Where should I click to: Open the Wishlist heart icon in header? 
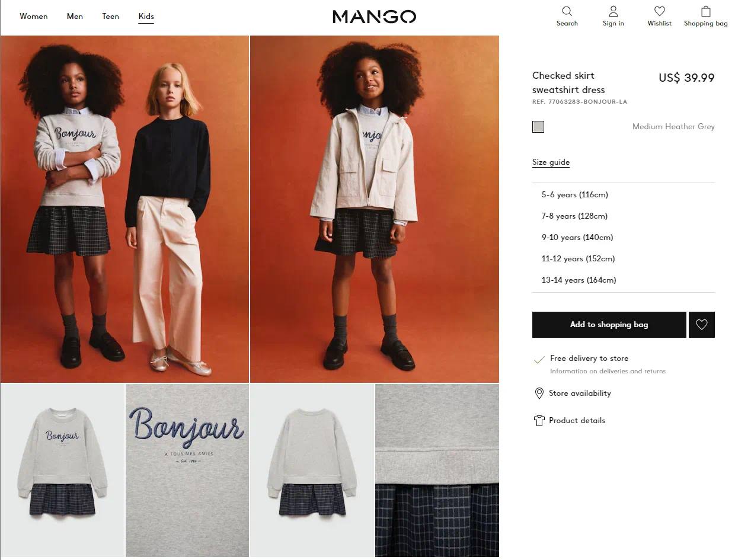click(x=660, y=11)
